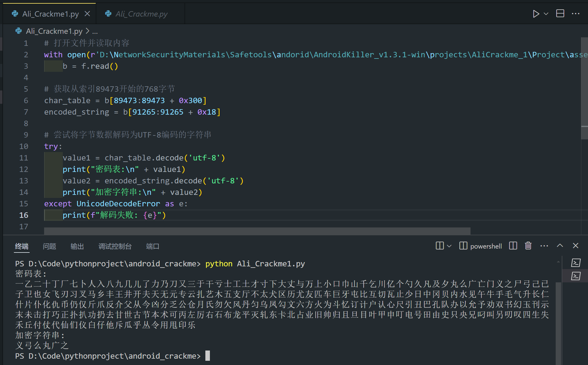Open the 终端 terminal panel tab

coord(22,246)
